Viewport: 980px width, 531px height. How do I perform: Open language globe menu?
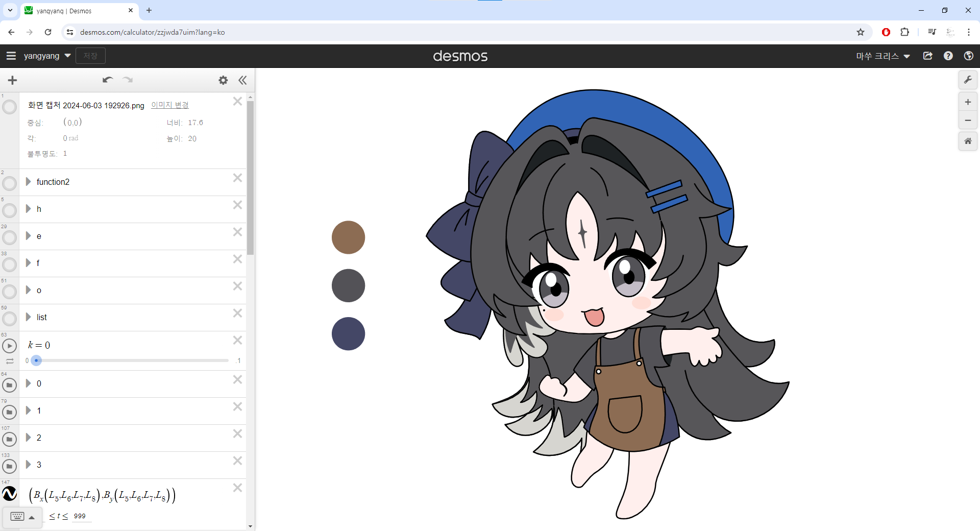968,56
